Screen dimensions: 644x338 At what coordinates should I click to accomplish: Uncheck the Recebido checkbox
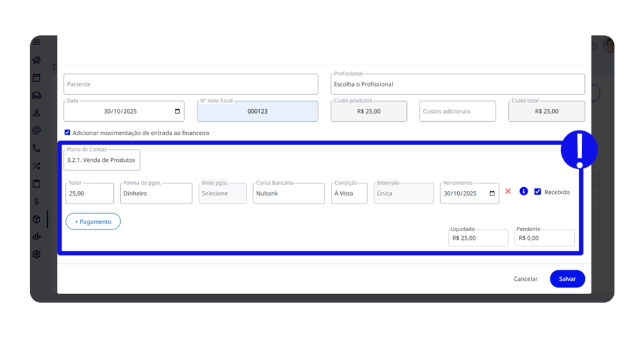[x=538, y=192]
